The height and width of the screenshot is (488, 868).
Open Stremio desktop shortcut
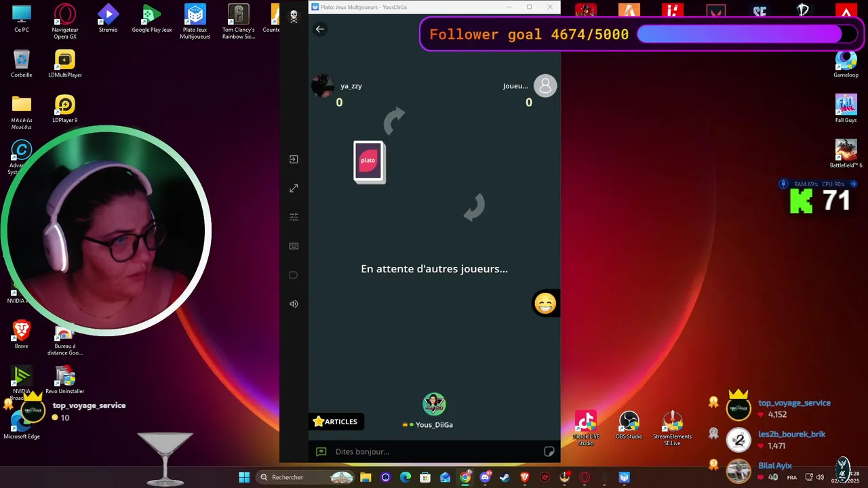coord(108,19)
